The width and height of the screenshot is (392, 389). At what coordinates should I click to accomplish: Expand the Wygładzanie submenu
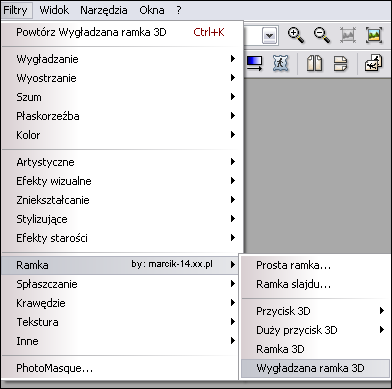pos(122,59)
